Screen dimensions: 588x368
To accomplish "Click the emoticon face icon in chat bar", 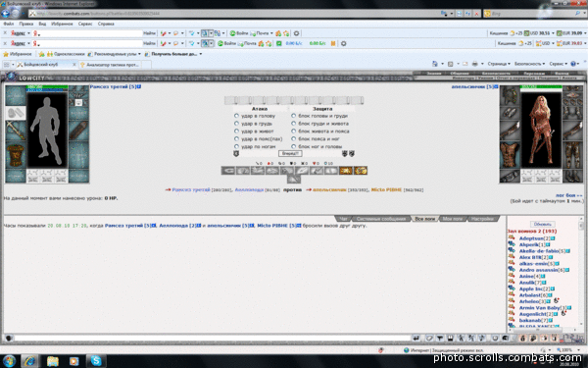I will tap(495, 339).
